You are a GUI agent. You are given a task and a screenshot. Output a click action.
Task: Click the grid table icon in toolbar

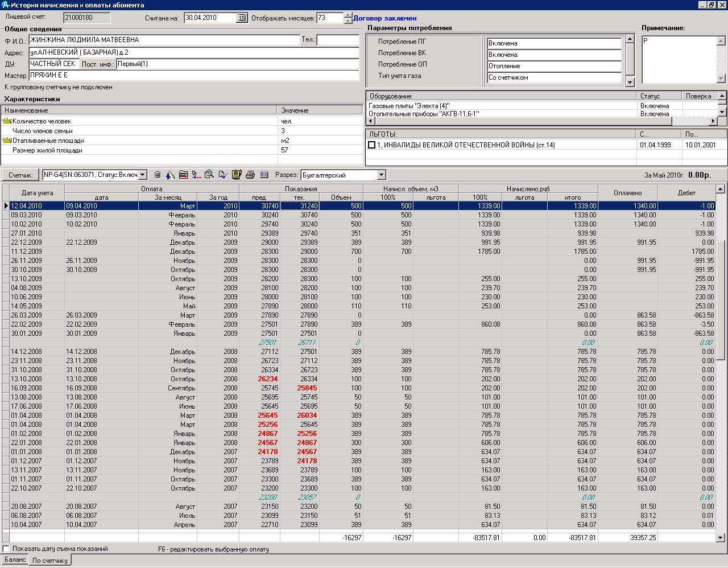coord(264,175)
